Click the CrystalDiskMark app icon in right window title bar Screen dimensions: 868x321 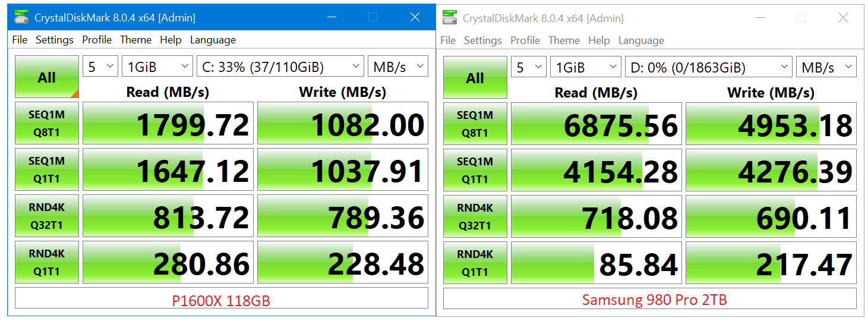tap(449, 18)
